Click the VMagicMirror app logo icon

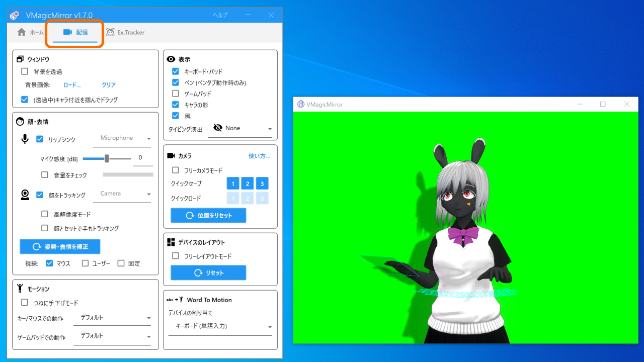15,15
